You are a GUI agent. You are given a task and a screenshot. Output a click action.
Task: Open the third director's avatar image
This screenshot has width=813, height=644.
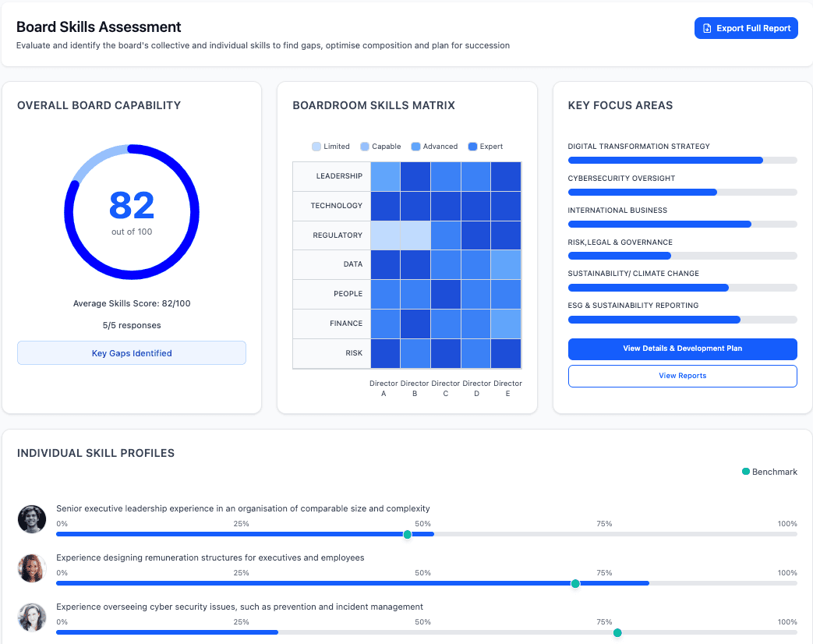pyautogui.click(x=32, y=617)
